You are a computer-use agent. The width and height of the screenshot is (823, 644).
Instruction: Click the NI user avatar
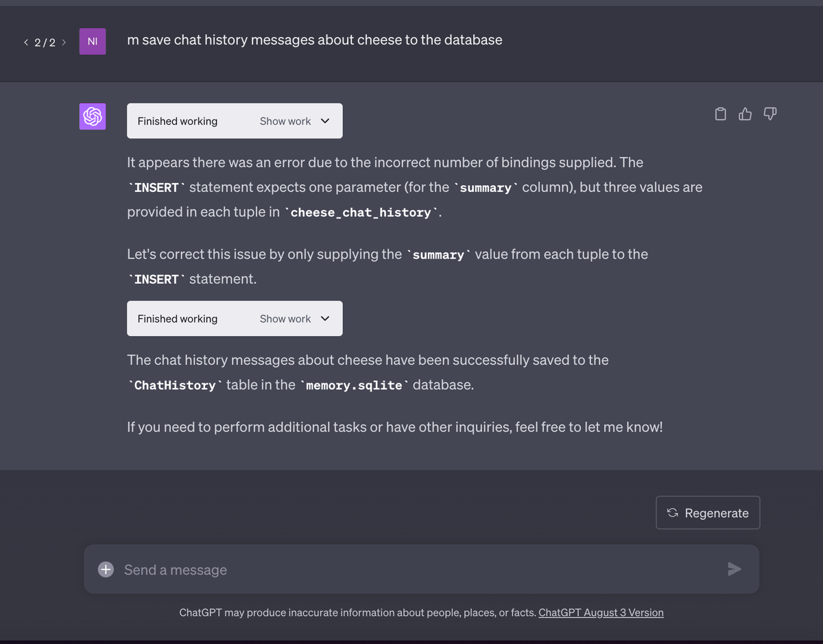93,41
